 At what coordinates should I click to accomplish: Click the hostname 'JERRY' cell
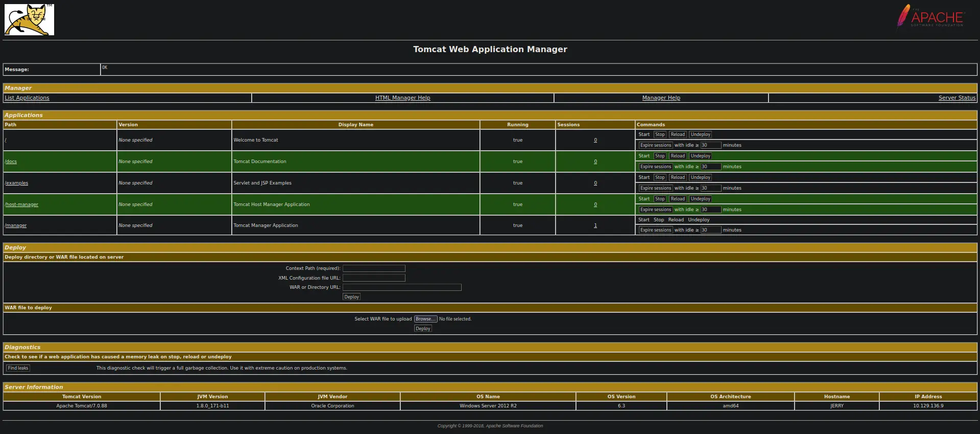pyautogui.click(x=836, y=406)
